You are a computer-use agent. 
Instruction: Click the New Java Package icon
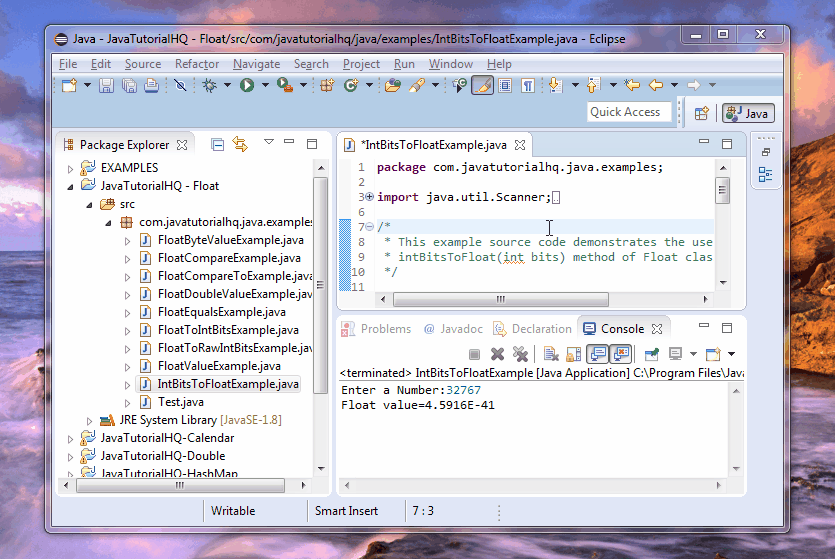327,85
